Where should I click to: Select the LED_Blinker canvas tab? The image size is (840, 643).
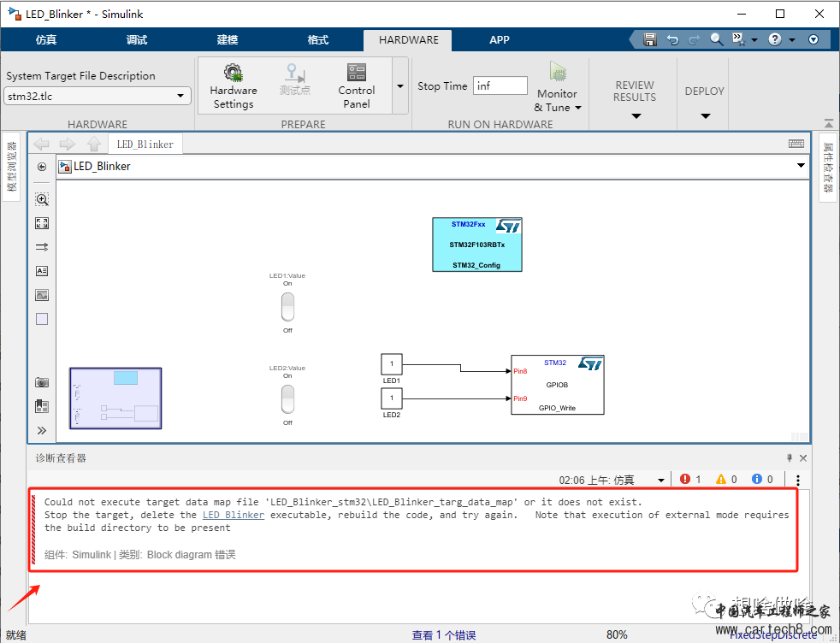click(145, 144)
